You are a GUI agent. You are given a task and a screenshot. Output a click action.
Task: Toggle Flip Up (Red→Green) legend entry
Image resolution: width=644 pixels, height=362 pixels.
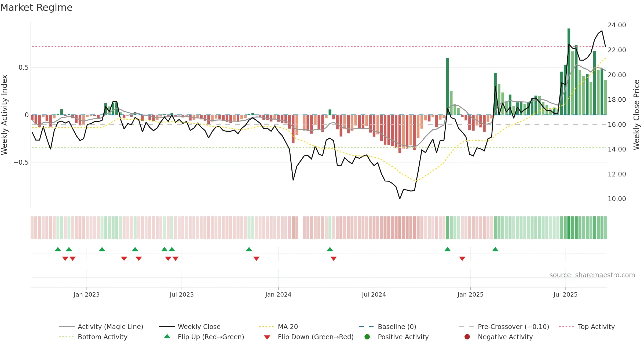(204, 337)
